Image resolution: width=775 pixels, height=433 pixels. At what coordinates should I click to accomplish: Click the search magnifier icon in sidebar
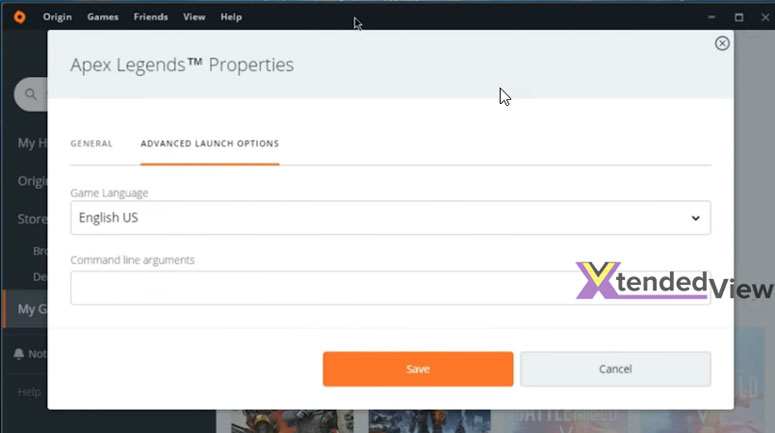tap(31, 94)
